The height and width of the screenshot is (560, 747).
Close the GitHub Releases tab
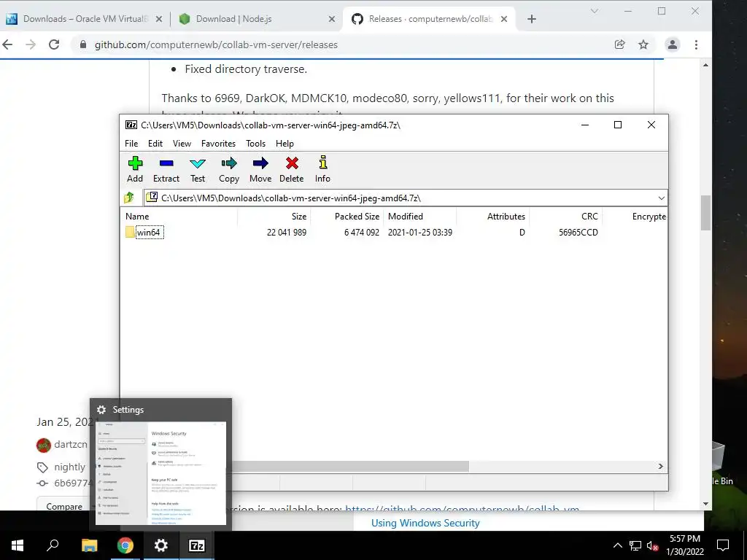[504, 19]
